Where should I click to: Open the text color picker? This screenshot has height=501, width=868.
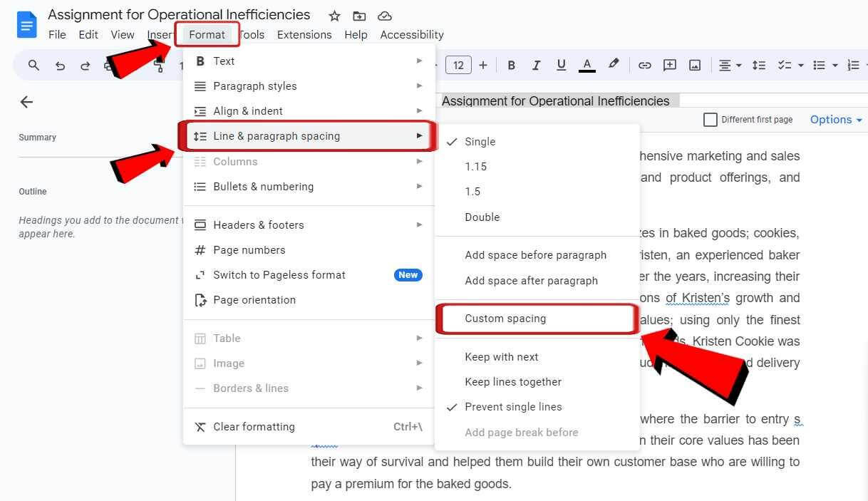[x=587, y=65]
